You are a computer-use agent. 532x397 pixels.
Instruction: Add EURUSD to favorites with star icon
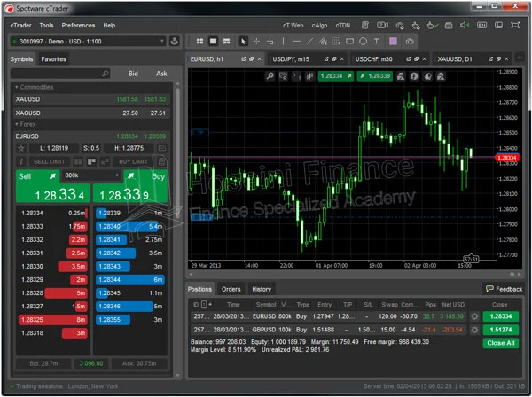click(21, 148)
